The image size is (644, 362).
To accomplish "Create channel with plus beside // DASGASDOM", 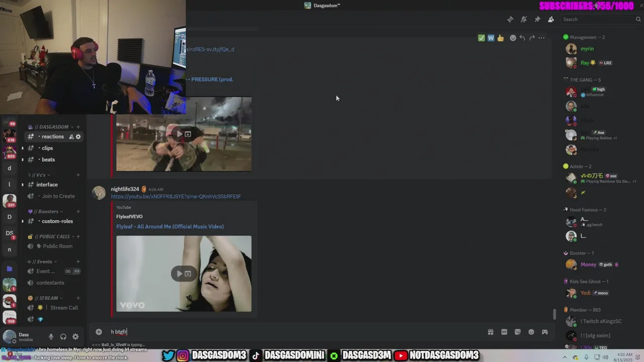I will point(78,127).
